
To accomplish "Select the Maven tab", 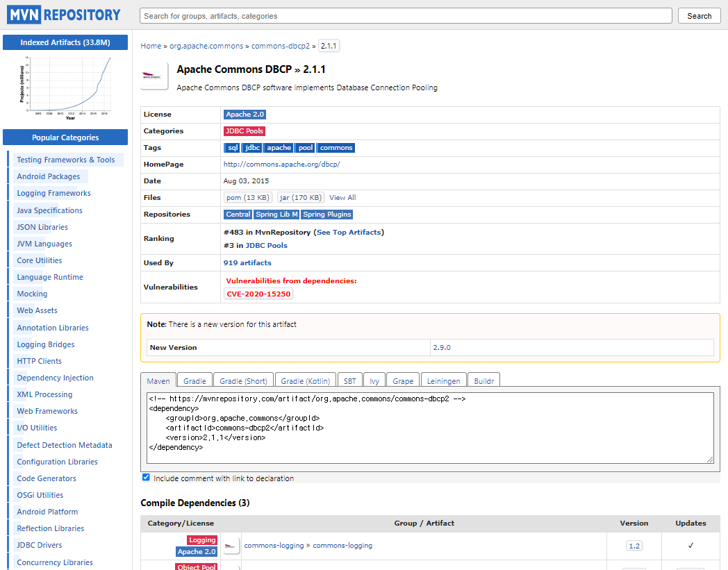I will coord(158,380).
